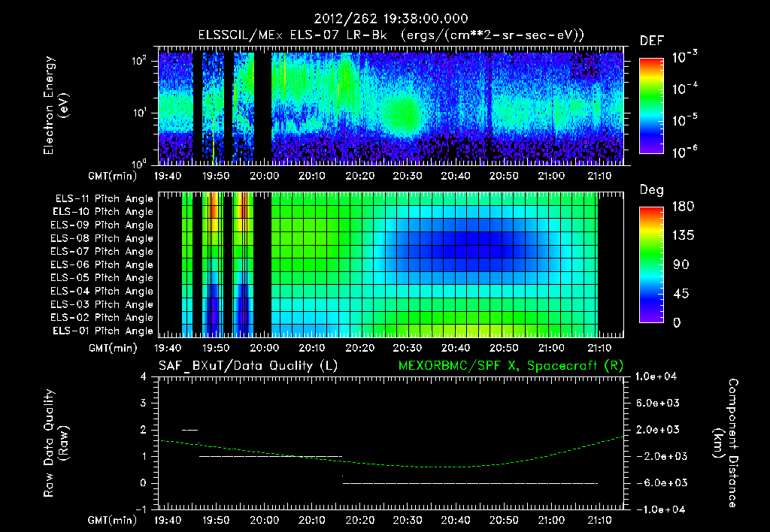Click the Component Distance (km) axis label
This screenshot has height=532, width=770.
[726, 443]
